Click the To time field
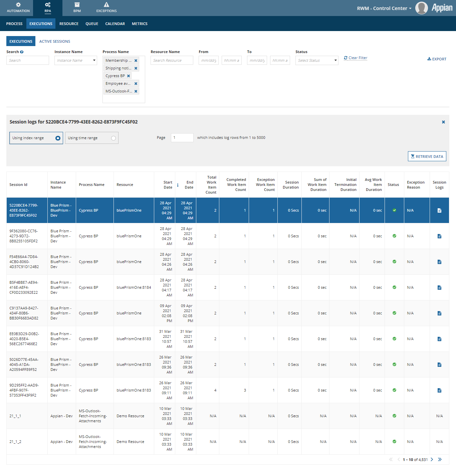 280,60
